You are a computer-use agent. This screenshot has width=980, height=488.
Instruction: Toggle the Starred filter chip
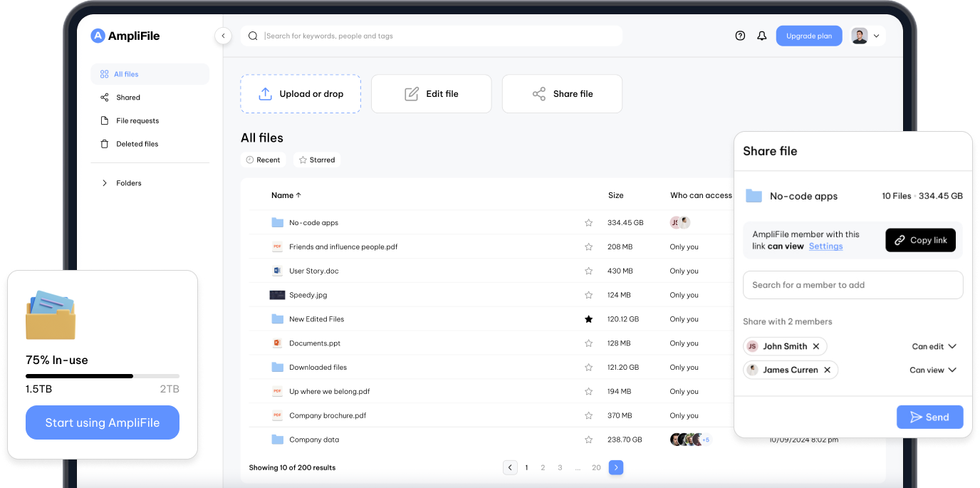(317, 160)
